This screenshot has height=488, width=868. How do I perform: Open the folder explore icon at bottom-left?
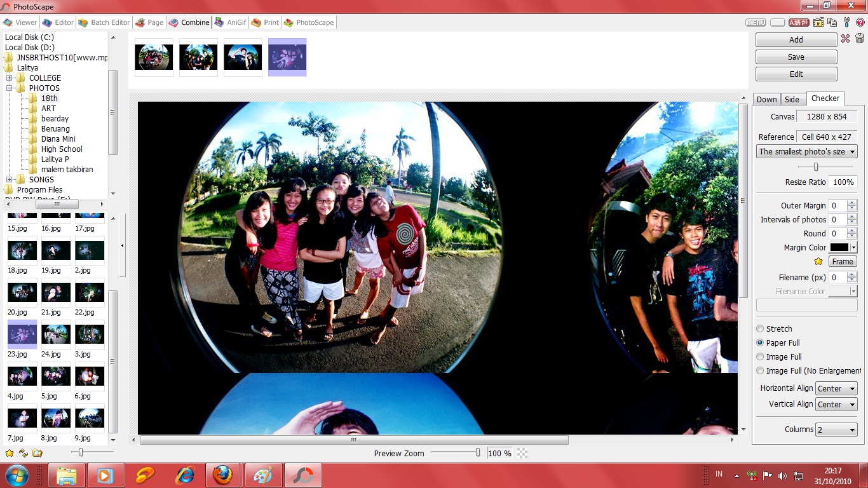click(x=37, y=453)
